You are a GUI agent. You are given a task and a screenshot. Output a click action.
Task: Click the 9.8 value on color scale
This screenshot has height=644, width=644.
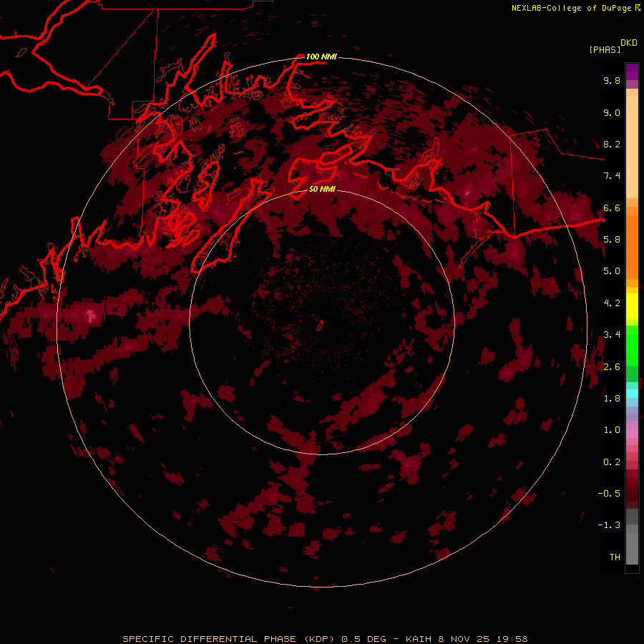[612, 80]
